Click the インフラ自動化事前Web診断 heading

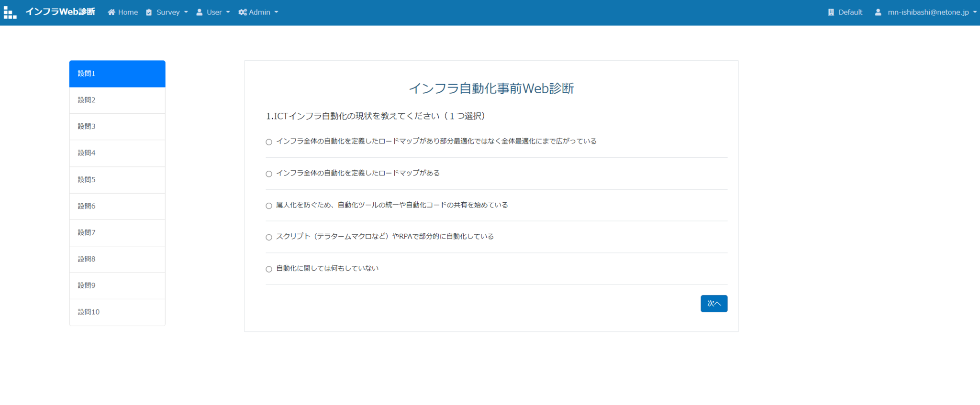[491, 88]
